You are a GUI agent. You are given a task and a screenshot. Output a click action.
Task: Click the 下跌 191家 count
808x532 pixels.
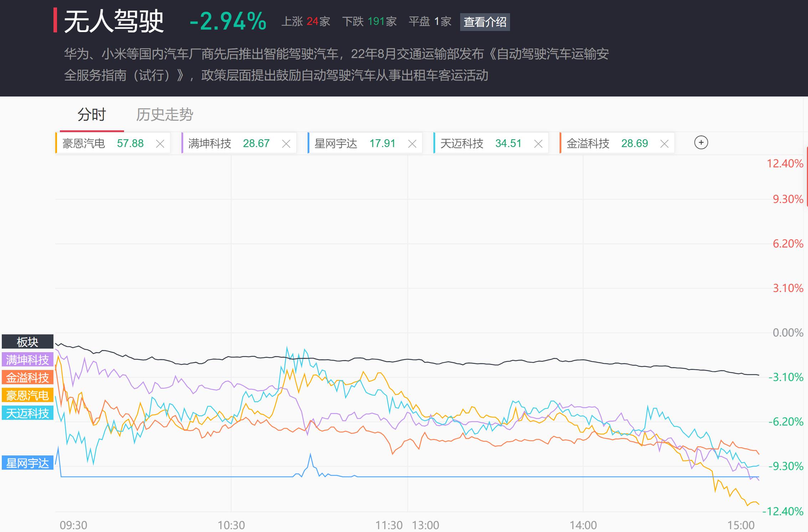point(369,22)
